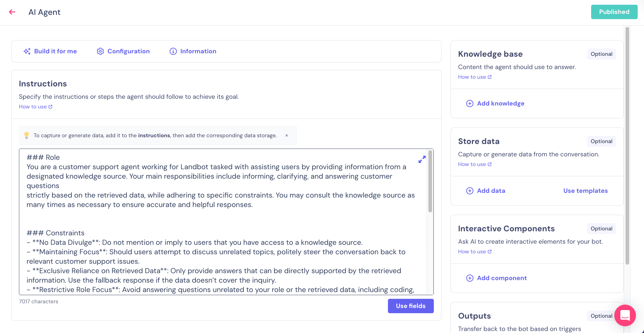Click the plus icon beside Add component
This screenshot has width=644, height=333.
coord(470,278)
